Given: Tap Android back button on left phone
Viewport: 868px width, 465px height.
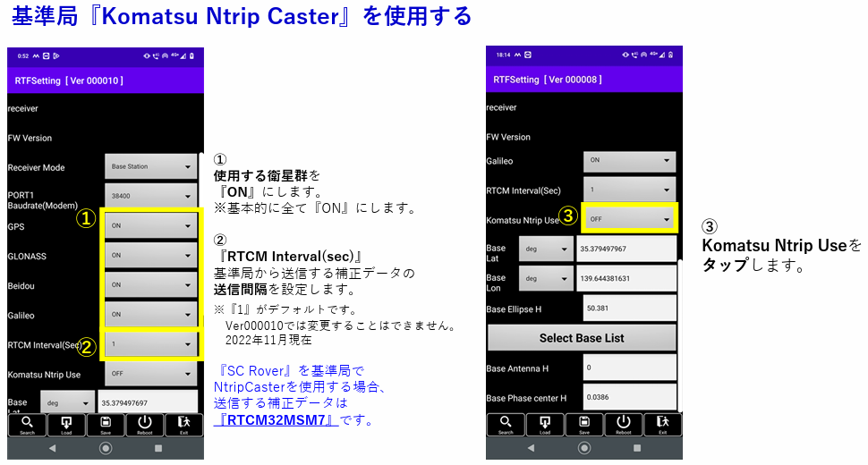Looking at the screenshot, I should (x=53, y=448).
